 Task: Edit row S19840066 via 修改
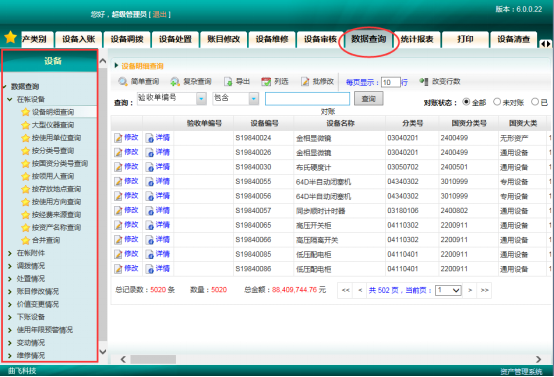click(x=126, y=240)
